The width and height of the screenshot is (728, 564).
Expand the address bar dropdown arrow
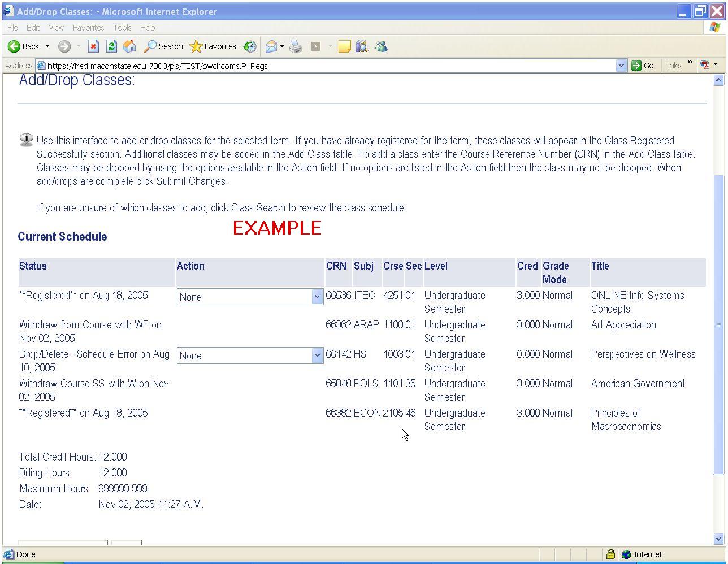point(621,66)
